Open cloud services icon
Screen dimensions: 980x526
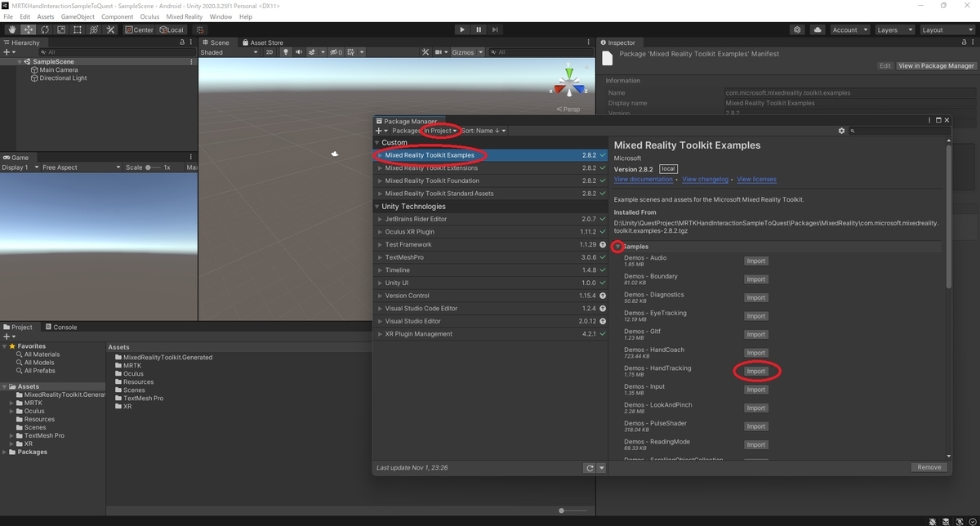pyautogui.click(x=817, y=30)
